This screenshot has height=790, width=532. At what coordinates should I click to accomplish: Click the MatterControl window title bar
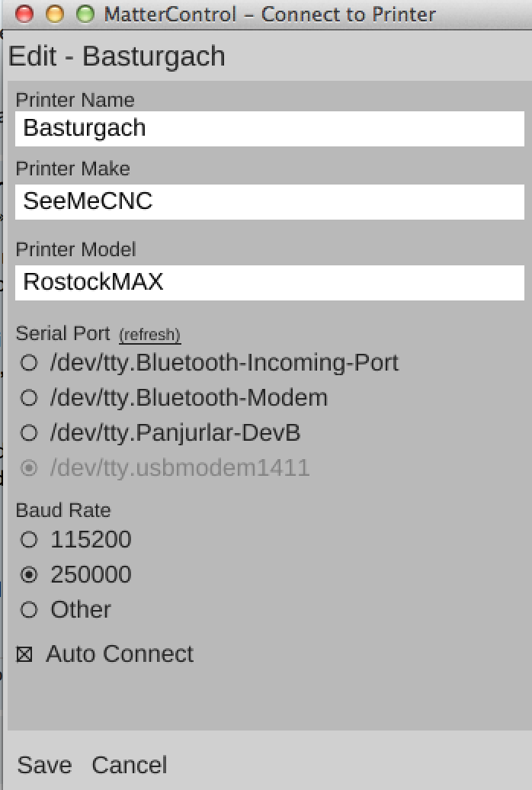[x=270, y=14]
